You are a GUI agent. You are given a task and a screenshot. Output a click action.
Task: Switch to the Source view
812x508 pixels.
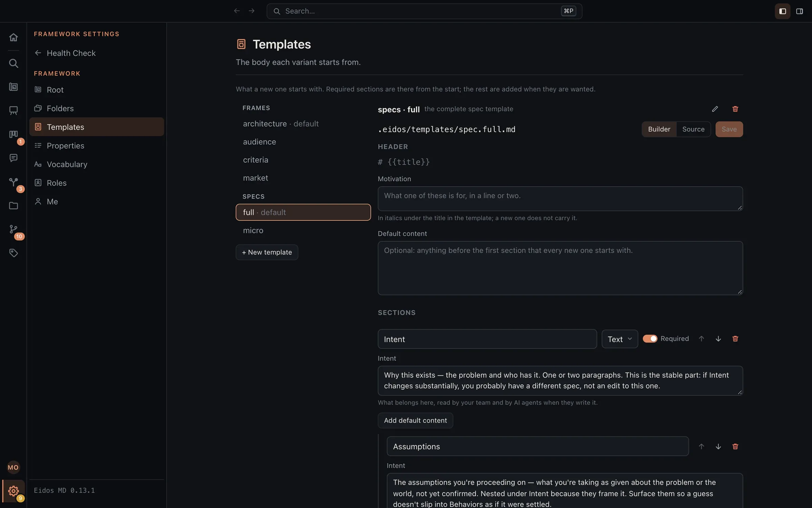(693, 129)
